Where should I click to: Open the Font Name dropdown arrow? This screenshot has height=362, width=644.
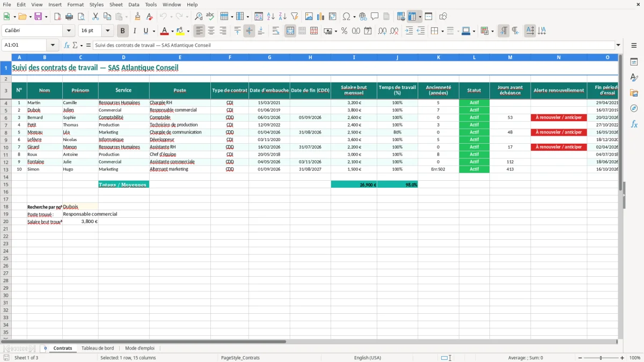point(69,31)
